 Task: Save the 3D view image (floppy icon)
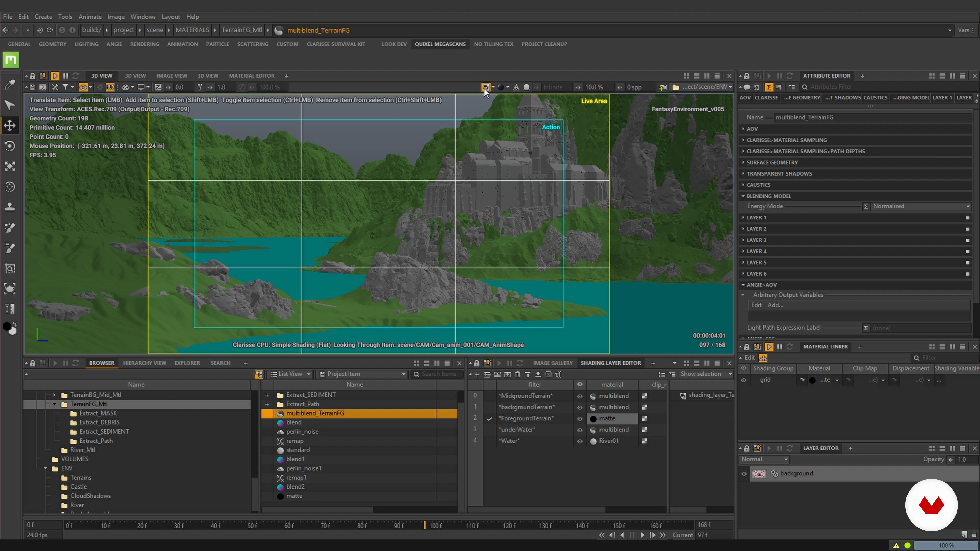pos(33,87)
